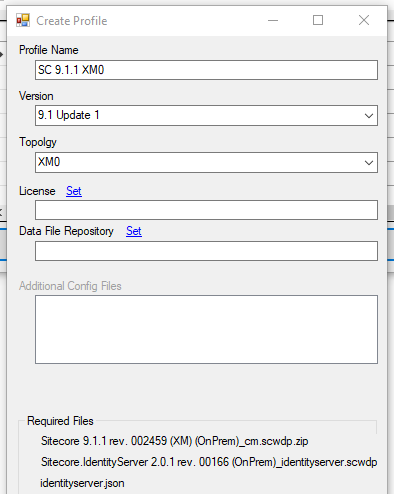Click the Profile Name text field
The width and height of the screenshot is (394, 494).
pos(206,70)
